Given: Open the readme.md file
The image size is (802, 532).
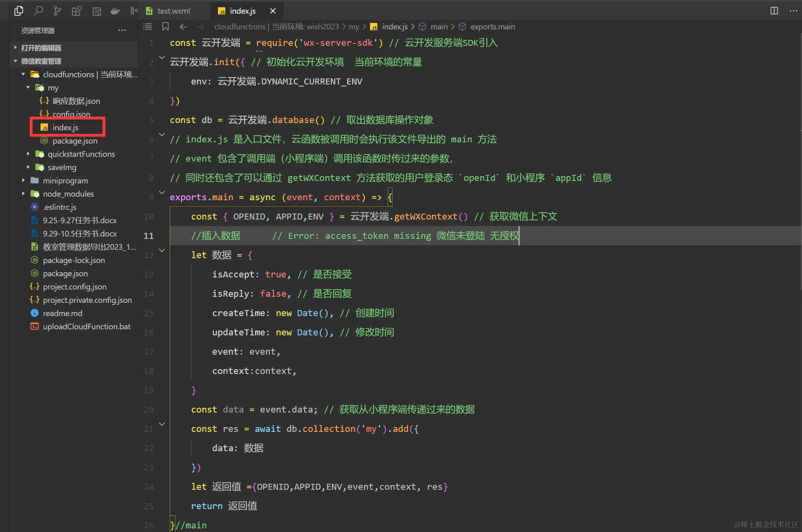Looking at the screenshot, I should point(63,313).
